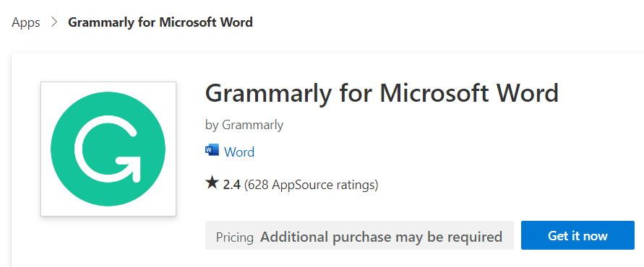Click the Microsoft Word app icon
This screenshot has height=267, width=644.
point(212,151)
